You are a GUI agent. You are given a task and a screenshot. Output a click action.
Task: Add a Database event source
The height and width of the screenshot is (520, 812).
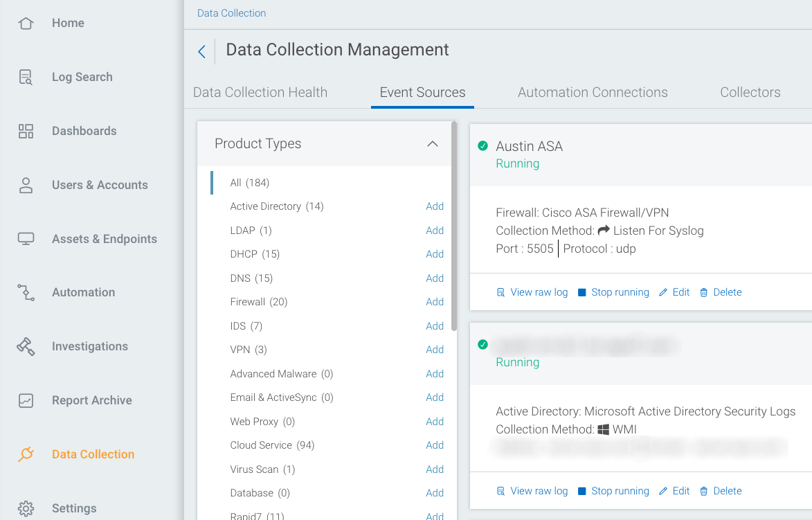[435, 493]
